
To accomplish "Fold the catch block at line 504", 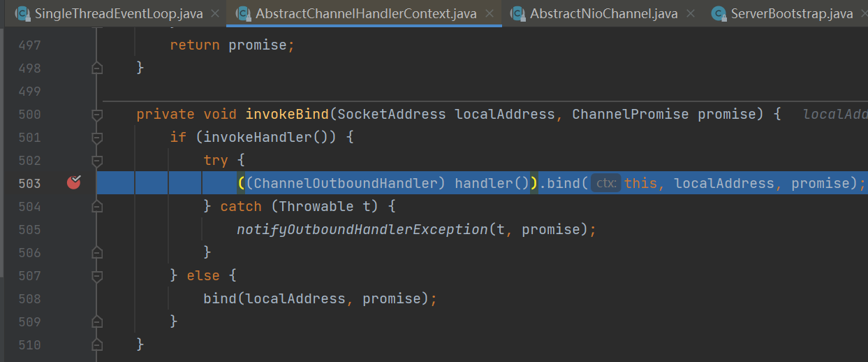I will tap(97, 207).
